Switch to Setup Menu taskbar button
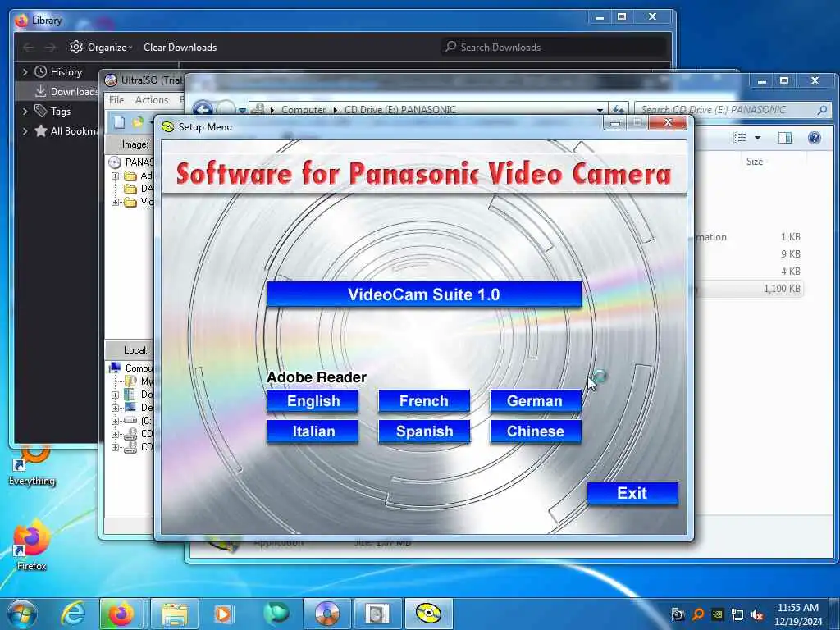The image size is (840, 630). coord(428,614)
